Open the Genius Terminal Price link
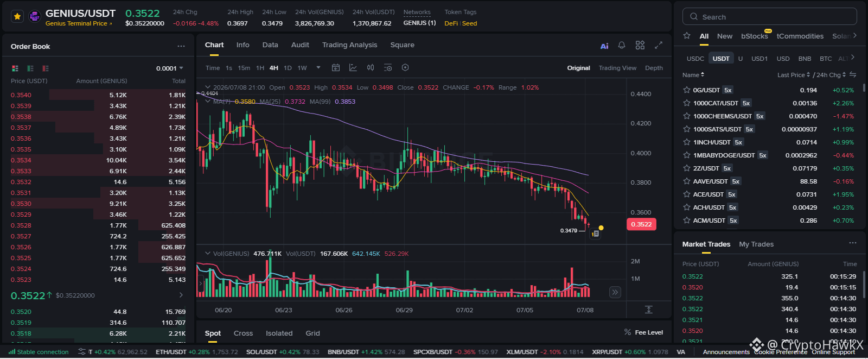Image resolution: width=868 pixels, height=359 pixels. click(79, 23)
